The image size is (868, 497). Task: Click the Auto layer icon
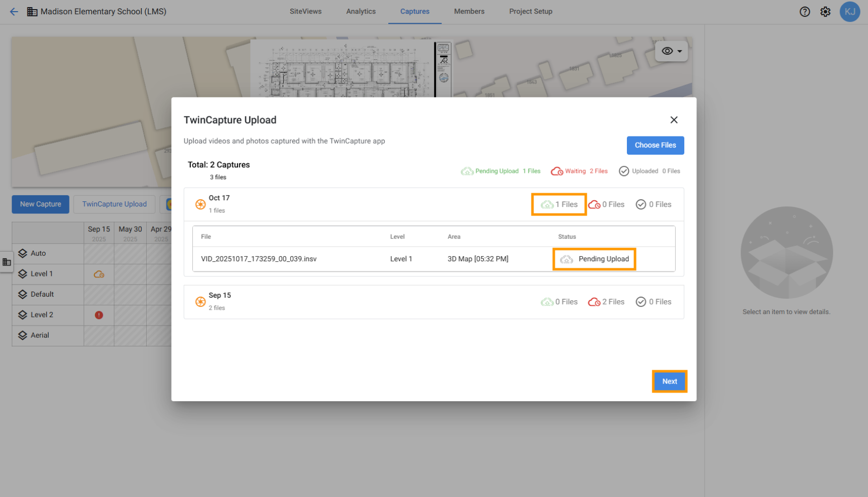[23, 254]
